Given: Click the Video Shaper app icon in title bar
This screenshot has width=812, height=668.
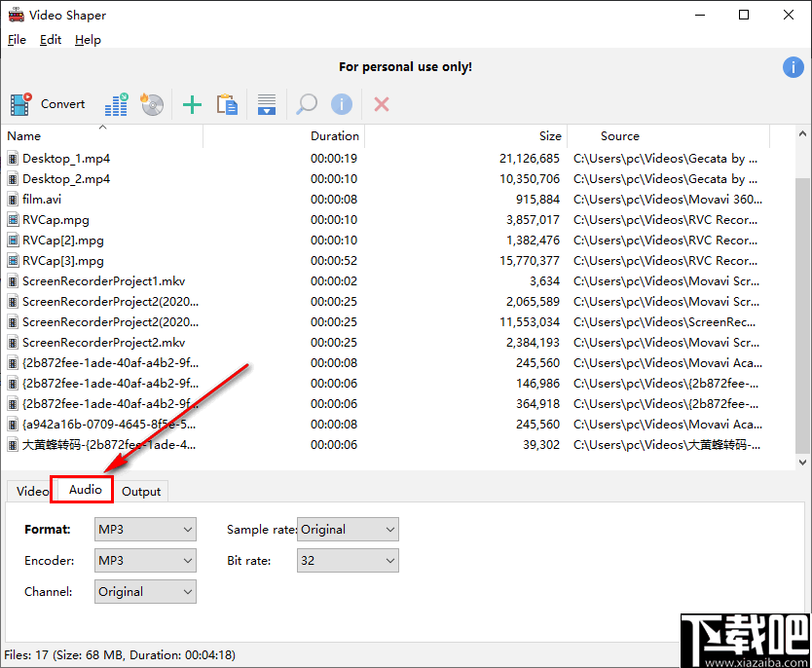Looking at the screenshot, I should [x=16, y=15].
